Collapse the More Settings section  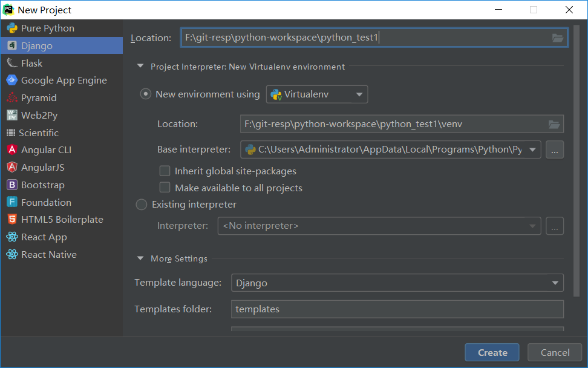(x=140, y=258)
